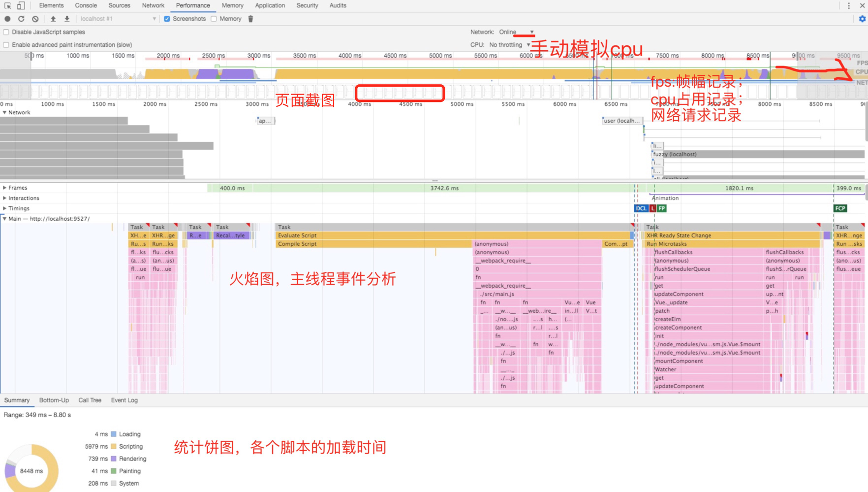Select the 3742.6 ms frame bar
The width and height of the screenshot is (868, 492).
[x=444, y=188]
